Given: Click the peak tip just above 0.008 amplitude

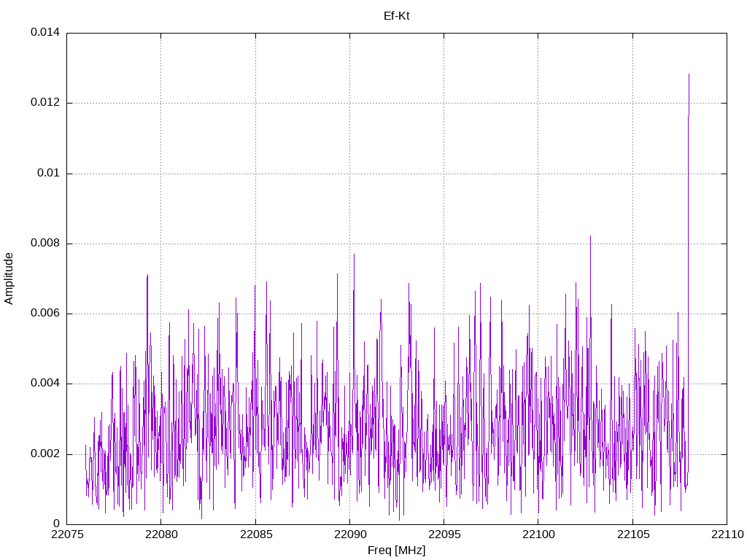Looking at the screenshot, I should 590,236.
